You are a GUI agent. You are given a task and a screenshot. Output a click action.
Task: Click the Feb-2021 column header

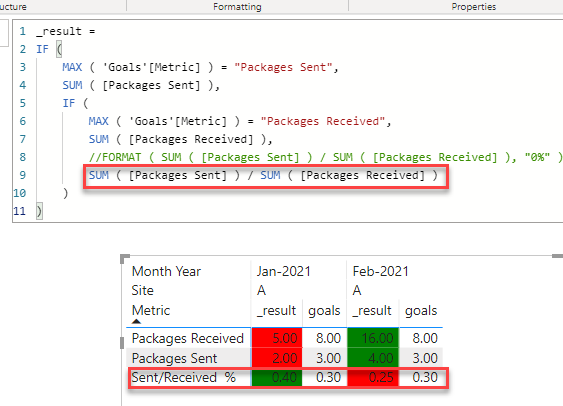coord(380,271)
